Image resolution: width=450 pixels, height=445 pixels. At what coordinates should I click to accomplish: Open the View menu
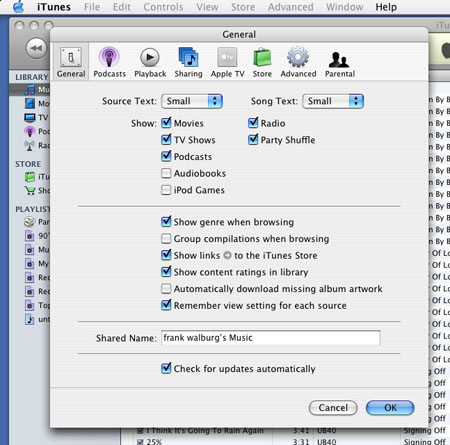(x=207, y=7)
